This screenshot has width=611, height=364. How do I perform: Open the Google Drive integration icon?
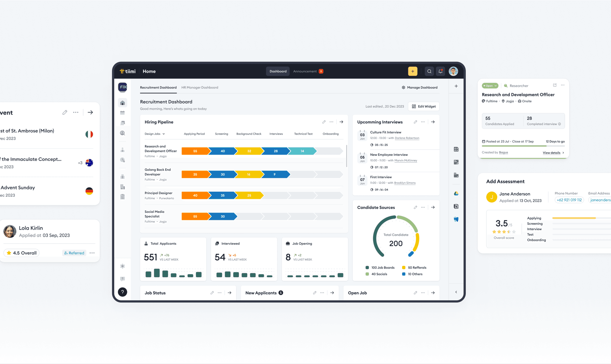coord(456,193)
